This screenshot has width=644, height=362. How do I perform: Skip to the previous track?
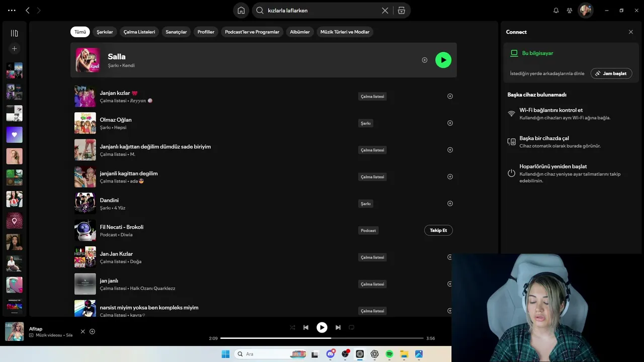tap(305, 327)
